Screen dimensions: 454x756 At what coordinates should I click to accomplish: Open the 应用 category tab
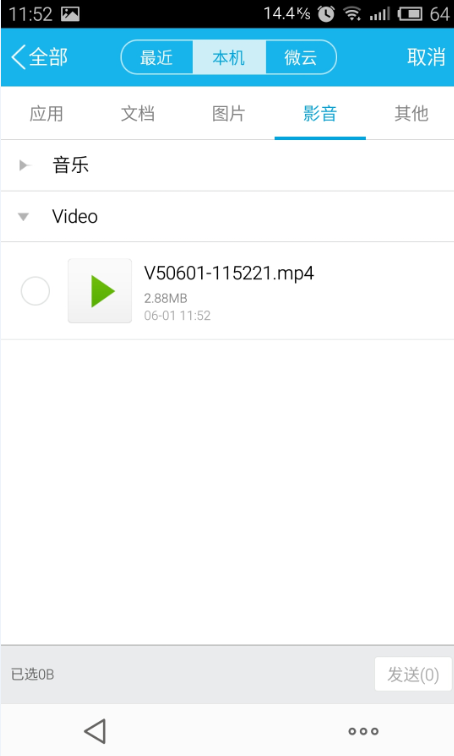[46, 114]
